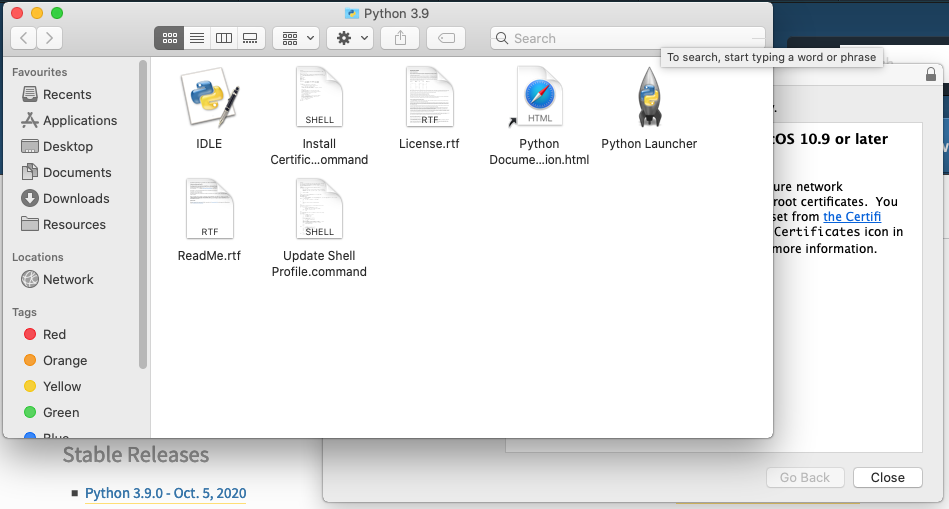Click the Stable Releases heading in browser

tap(136, 455)
